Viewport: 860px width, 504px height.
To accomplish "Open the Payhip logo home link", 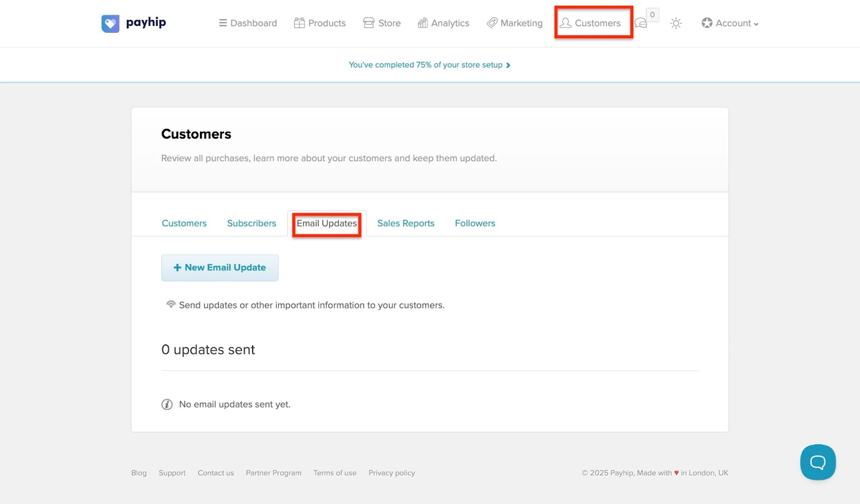I will point(134,23).
